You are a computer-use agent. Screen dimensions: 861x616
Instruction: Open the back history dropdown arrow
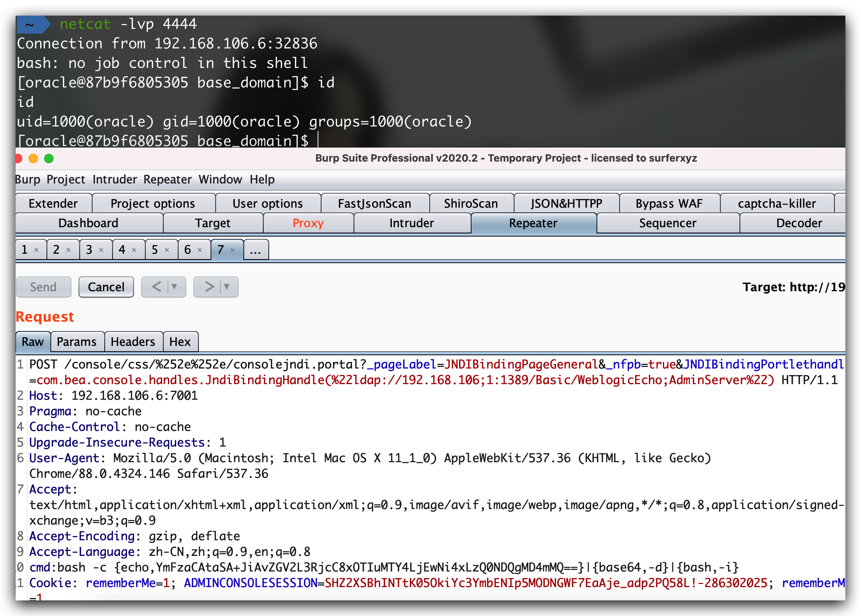[174, 287]
